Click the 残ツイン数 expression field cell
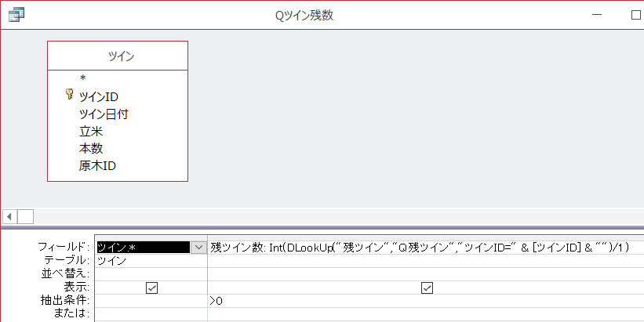Viewport: 644px width, 322px height. (424, 248)
